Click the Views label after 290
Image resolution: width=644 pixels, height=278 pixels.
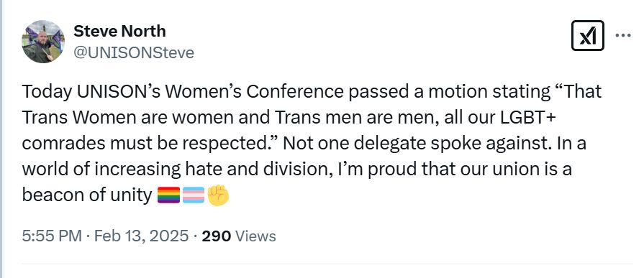pyautogui.click(x=257, y=236)
